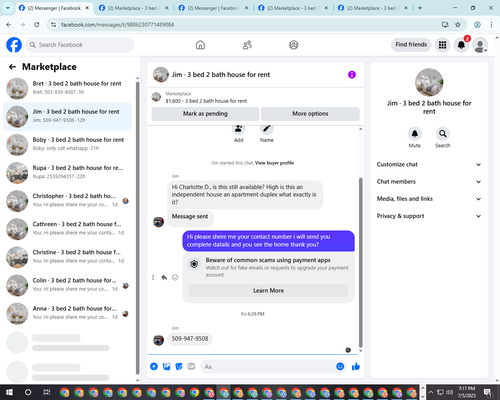Expand Privacy & support section

[429, 216]
